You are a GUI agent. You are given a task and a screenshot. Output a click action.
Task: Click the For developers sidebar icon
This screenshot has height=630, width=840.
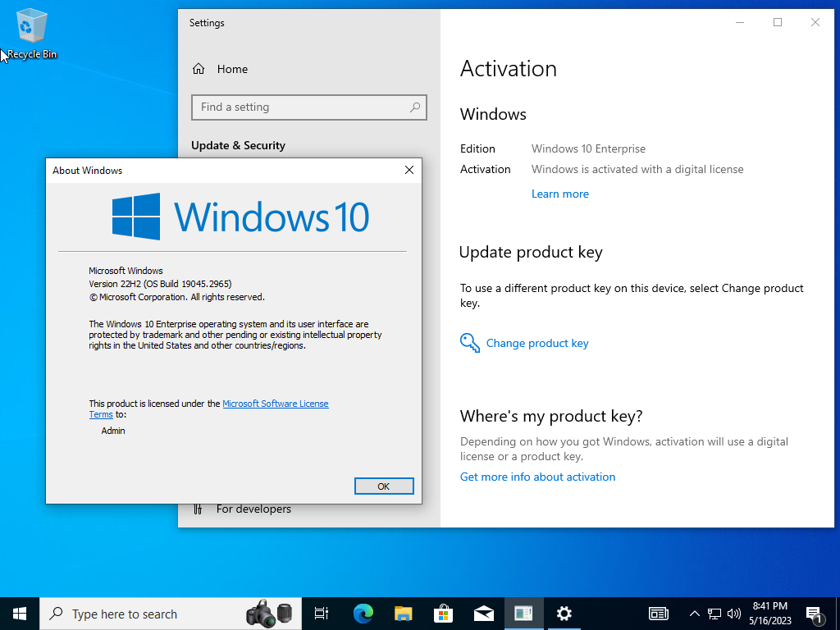click(198, 509)
